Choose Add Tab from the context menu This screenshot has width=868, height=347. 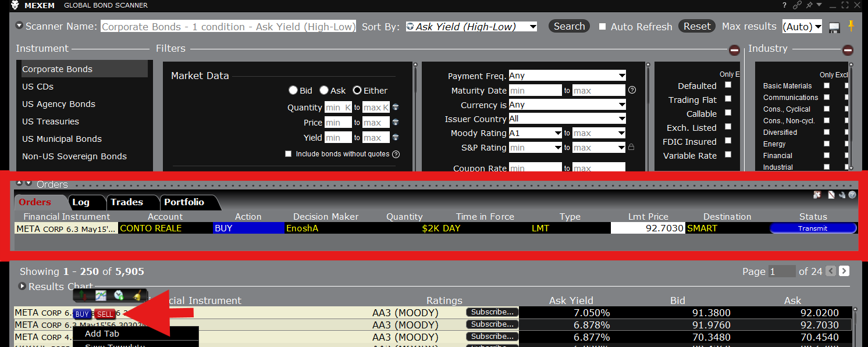tap(102, 334)
